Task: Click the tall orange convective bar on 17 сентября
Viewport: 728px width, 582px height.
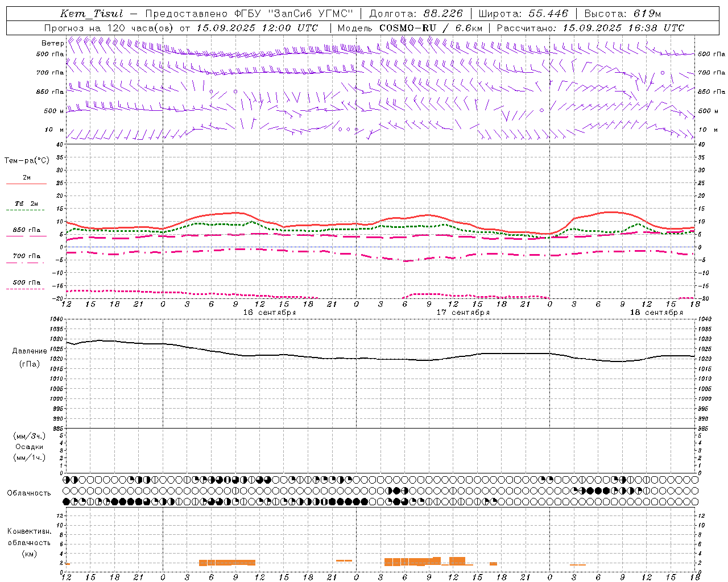Action: tap(457, 560)
